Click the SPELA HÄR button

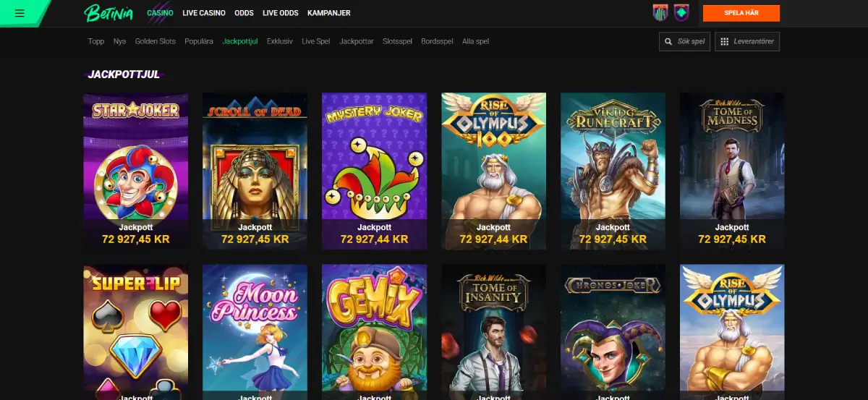(x=741, y=13)
